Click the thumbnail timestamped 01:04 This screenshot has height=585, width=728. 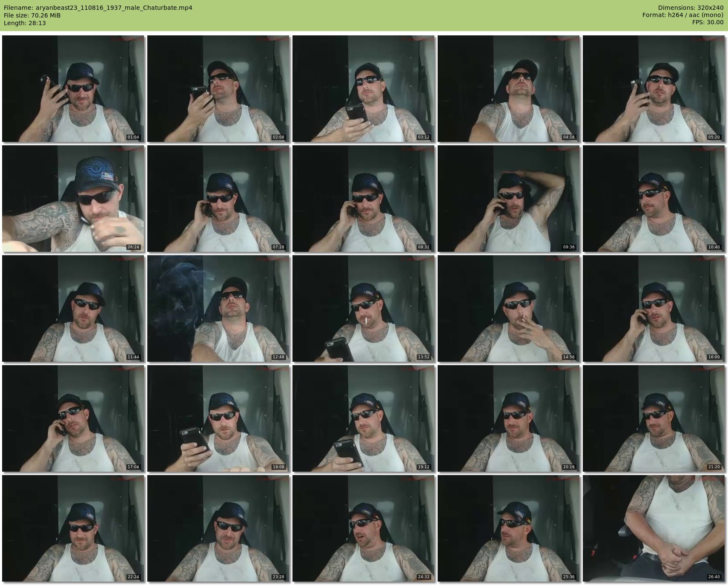click(73, 89)
